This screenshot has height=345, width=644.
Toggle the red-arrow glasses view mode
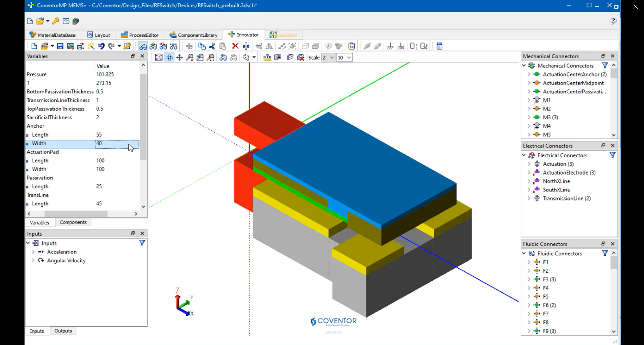tap(163, 46)
